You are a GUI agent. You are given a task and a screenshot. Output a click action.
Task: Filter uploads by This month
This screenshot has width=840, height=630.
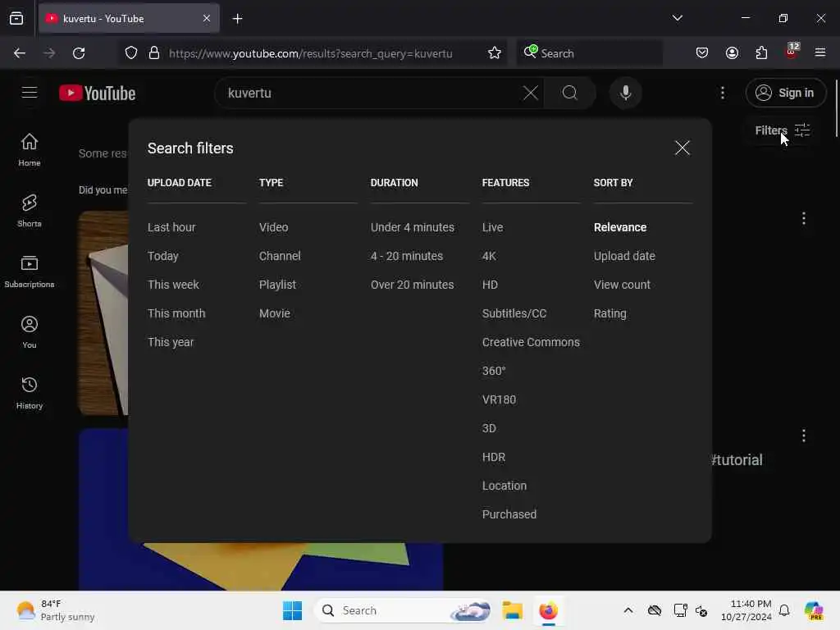click(x=176, y=313)
